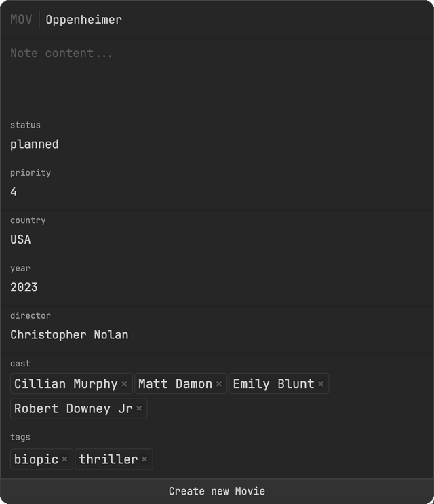Remove Matt Damon from cast
Screen dimensions: 434x504
pyautogui.click(x=219, y=384)
